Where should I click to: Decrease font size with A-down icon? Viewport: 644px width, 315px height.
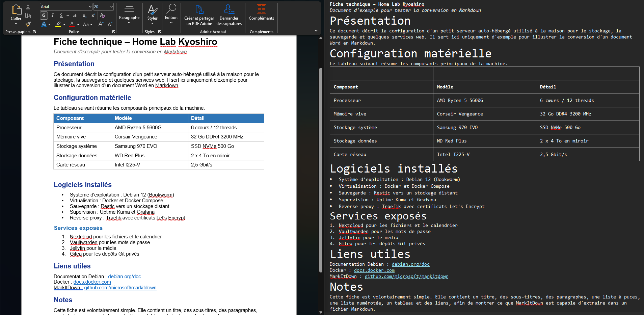(x=110, y=24)
